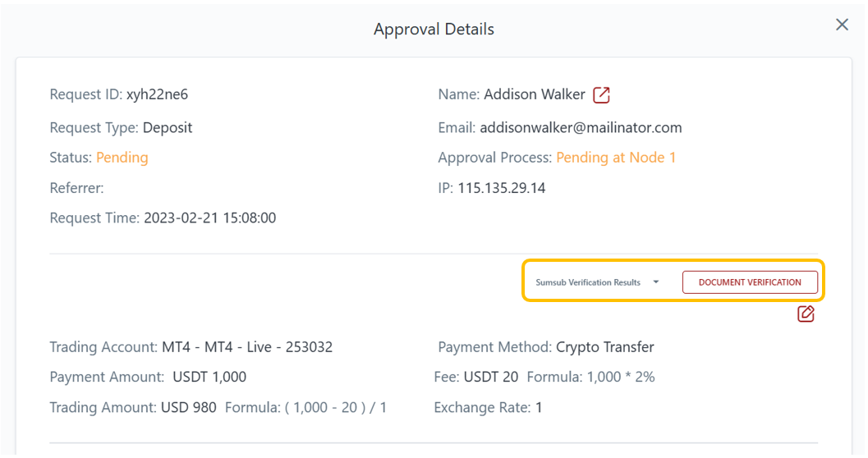Click the IP address 115.135.29.14
This screenshot has height=458, width=868.
pos(501,188)
